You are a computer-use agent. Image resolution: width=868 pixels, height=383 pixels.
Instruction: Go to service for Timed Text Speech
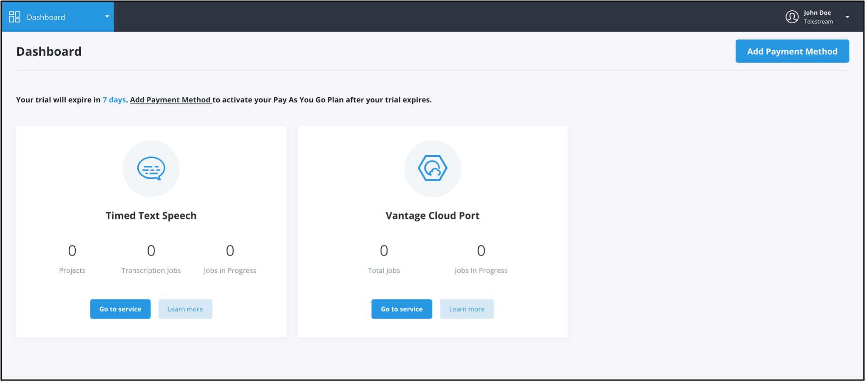click(x=120, y=309)
